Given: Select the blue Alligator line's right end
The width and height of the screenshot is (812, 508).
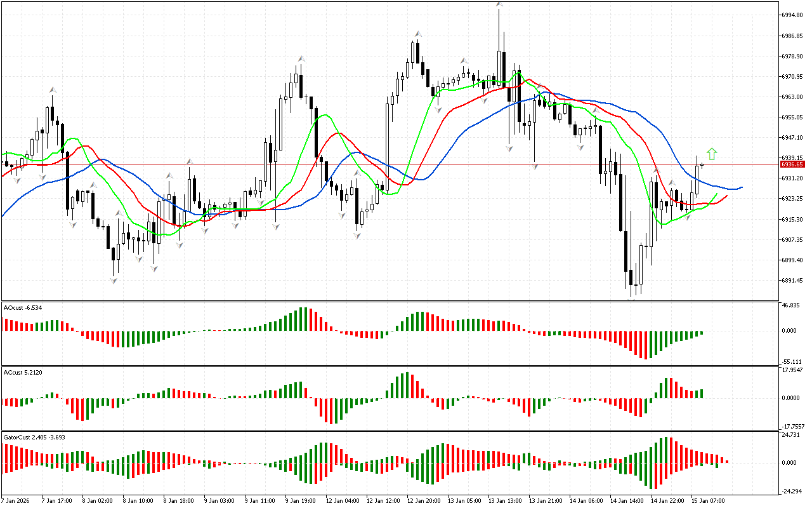Looking at the screenshot, I should [x=742, y=187].
